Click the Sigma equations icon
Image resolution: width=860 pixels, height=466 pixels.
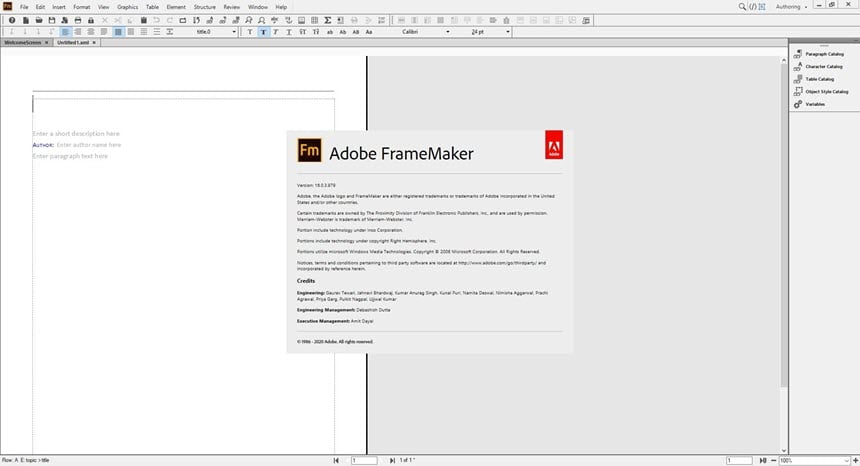coord(327,20)
